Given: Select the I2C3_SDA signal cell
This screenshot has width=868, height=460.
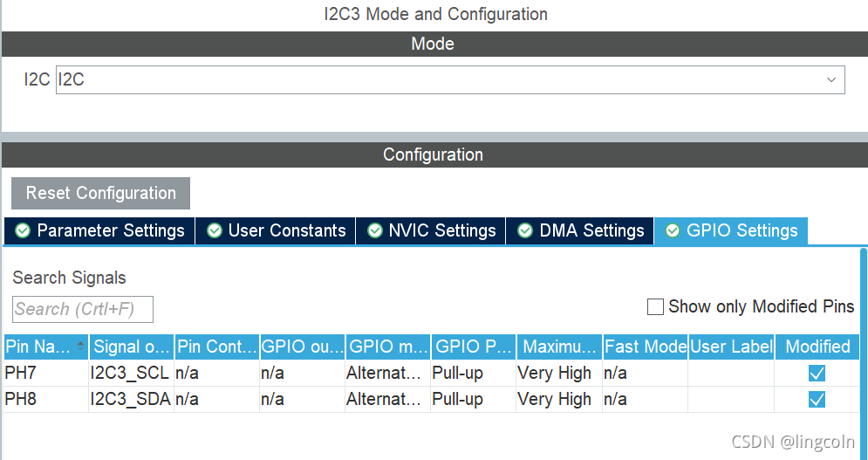Looking at the screenshot, I should (131, 399).
